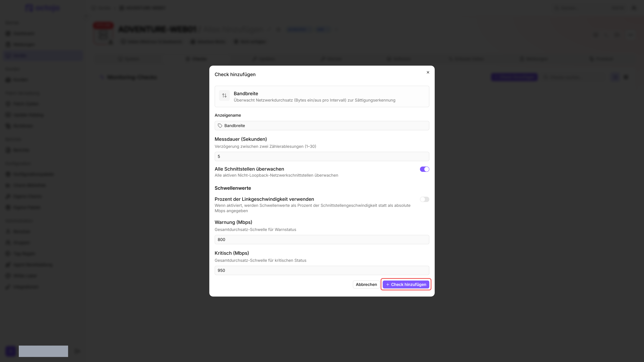The height and width of the screenshot is (362, 644).
Task: Click the "Kritisch (Mbps)" label
Action: point(232,253)
